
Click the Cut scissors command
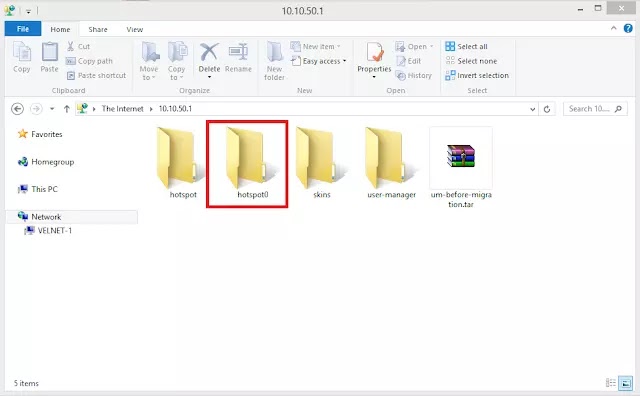[78, 46]
